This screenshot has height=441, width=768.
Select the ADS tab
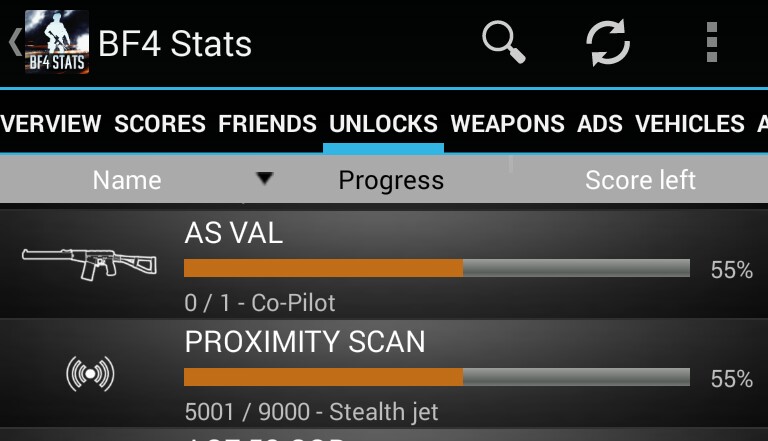point(600,124)
